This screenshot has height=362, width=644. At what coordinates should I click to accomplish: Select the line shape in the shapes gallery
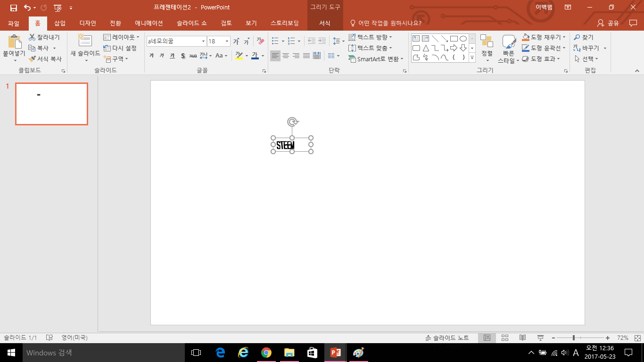click(x=435, y=39)
